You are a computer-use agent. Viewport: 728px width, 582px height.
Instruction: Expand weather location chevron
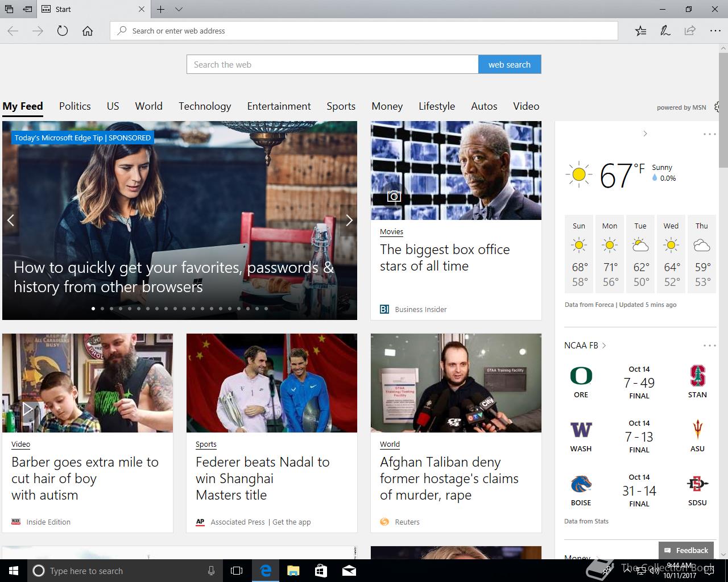pos(645,134)
